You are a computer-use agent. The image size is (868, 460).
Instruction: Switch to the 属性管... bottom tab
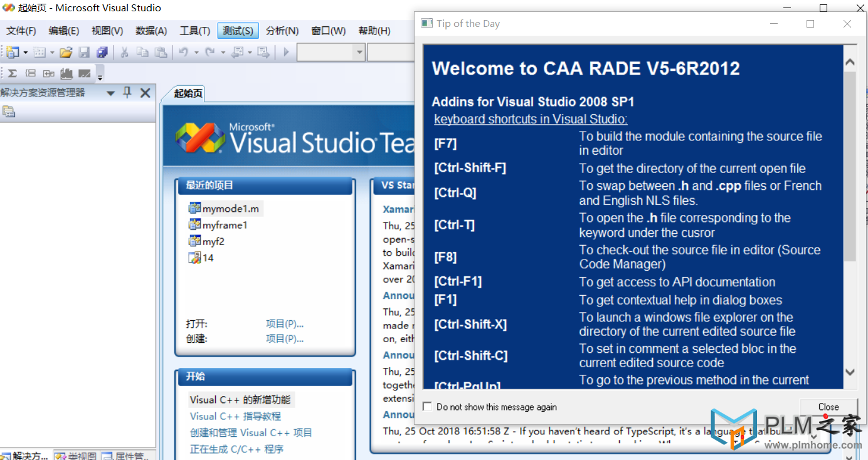pyautogui.click(x=125, y=456)
